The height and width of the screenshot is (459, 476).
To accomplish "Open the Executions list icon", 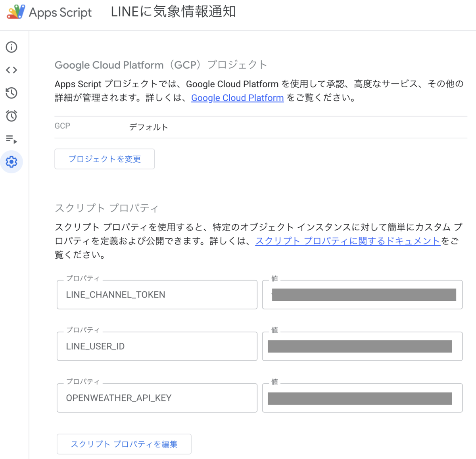I will [x=12, y=139].
